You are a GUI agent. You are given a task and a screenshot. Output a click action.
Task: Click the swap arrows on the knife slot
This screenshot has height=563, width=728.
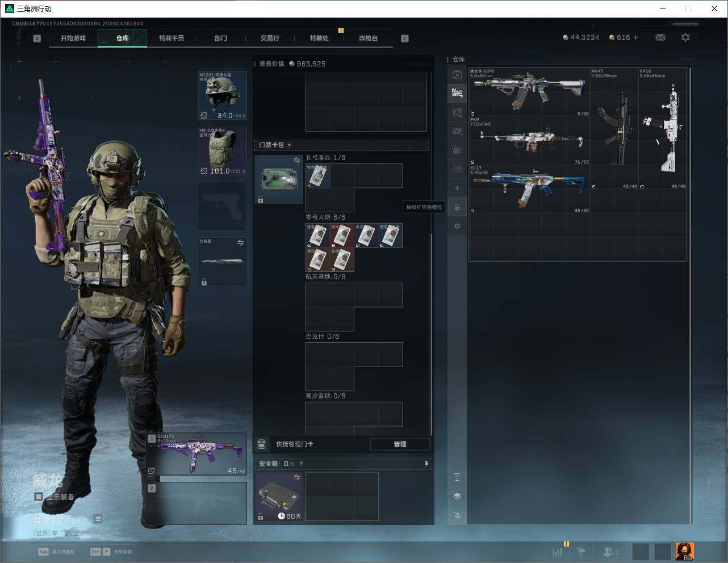(241, 243)
